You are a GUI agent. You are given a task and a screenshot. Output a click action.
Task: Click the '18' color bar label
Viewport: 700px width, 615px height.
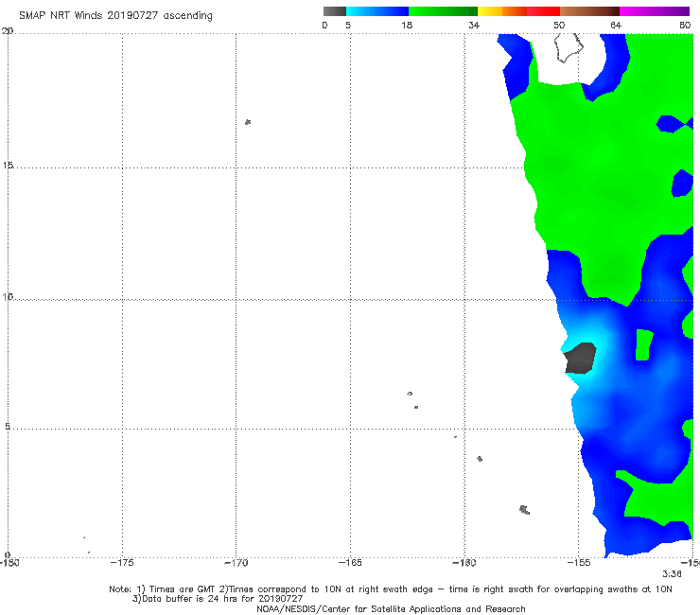[x=407, y=26]
